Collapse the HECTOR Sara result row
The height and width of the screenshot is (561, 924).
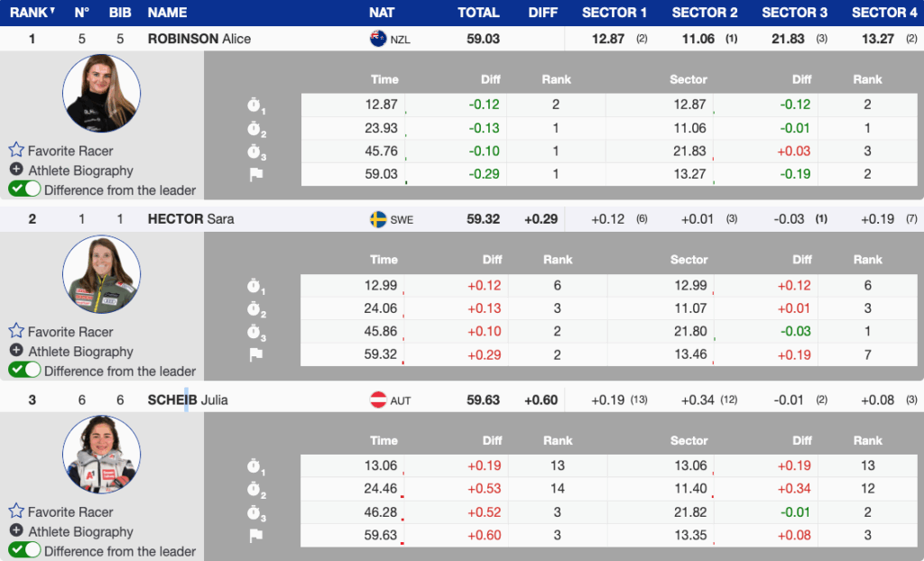pos(190,219)
